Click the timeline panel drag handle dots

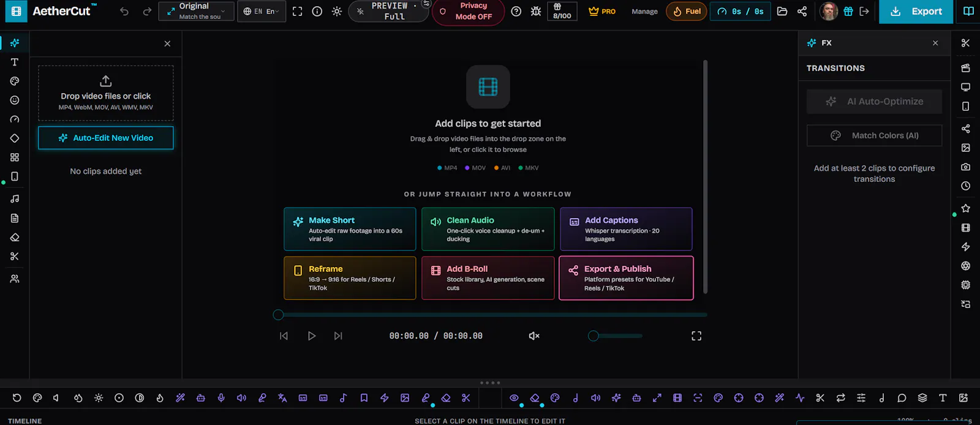(x=490, y=383)
